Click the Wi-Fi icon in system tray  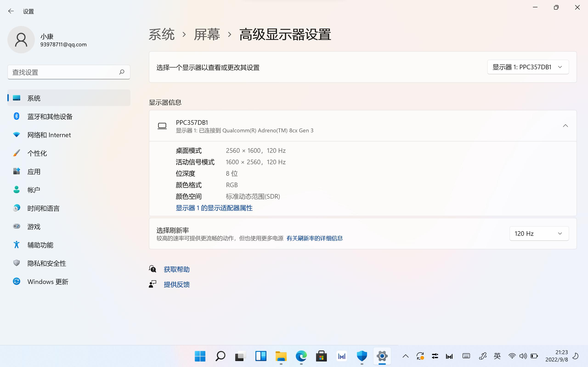tap(512, 356)
